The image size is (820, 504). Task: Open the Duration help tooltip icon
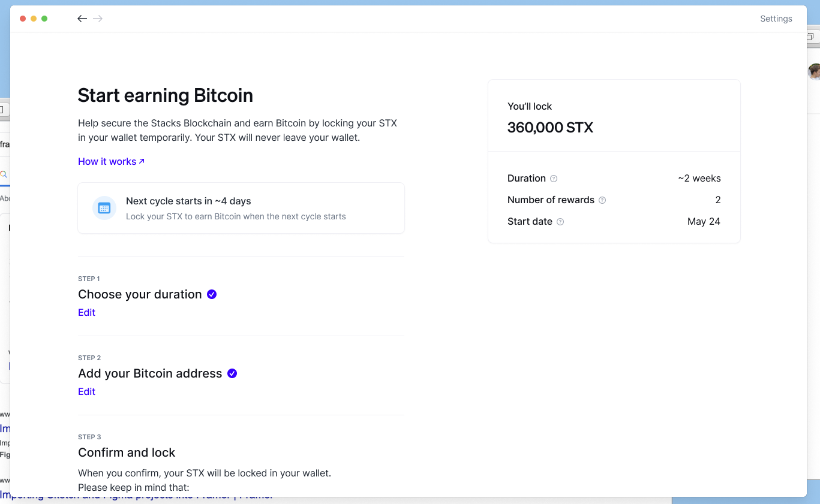[552, 178]
